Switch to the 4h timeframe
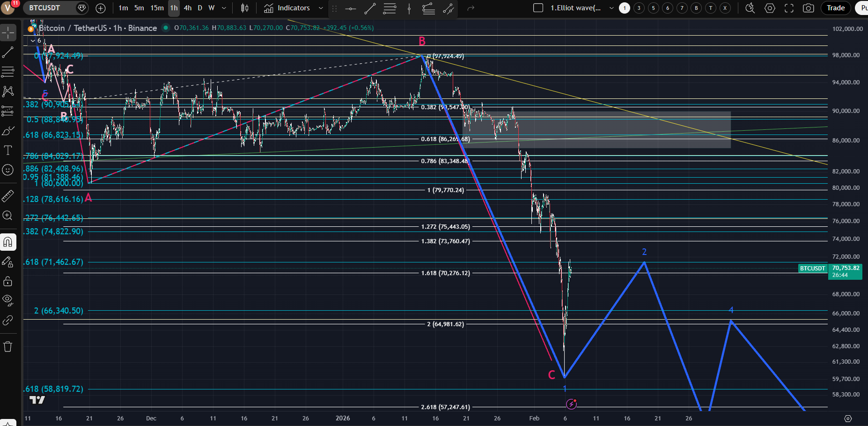This screenshot has height=426, width=868. pos(188,8)
